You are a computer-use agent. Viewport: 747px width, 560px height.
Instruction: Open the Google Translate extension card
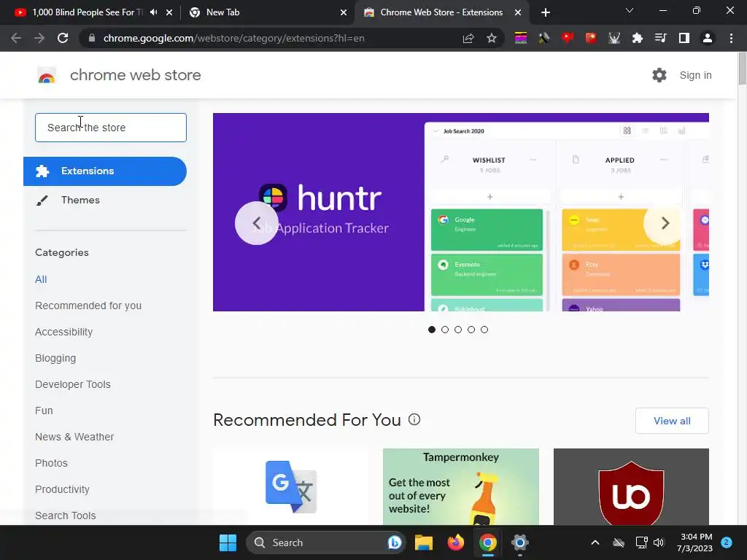click(x=290, y=486)
